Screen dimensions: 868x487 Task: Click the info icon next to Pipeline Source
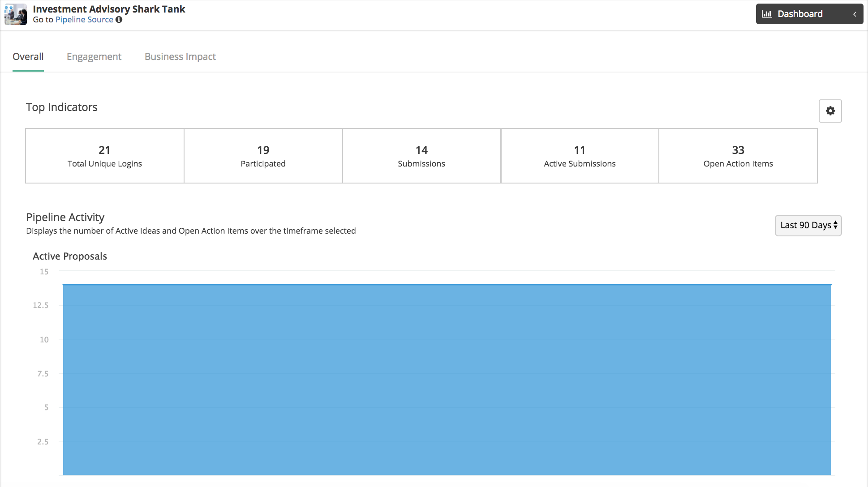tap(119, 20)
